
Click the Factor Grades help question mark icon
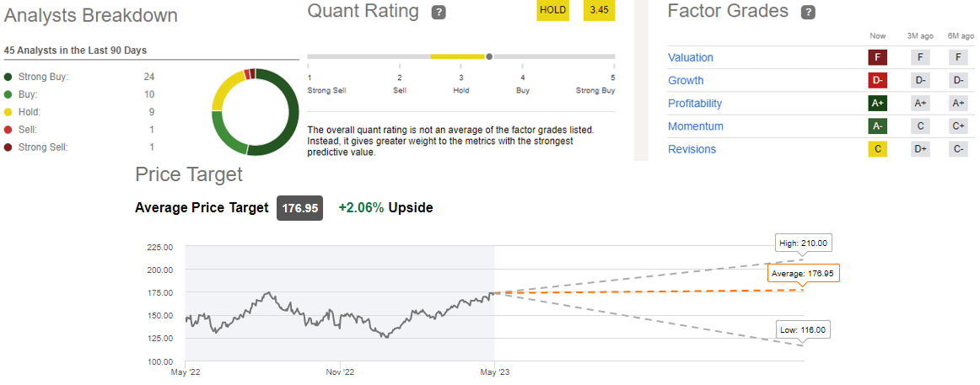(809, 13)
